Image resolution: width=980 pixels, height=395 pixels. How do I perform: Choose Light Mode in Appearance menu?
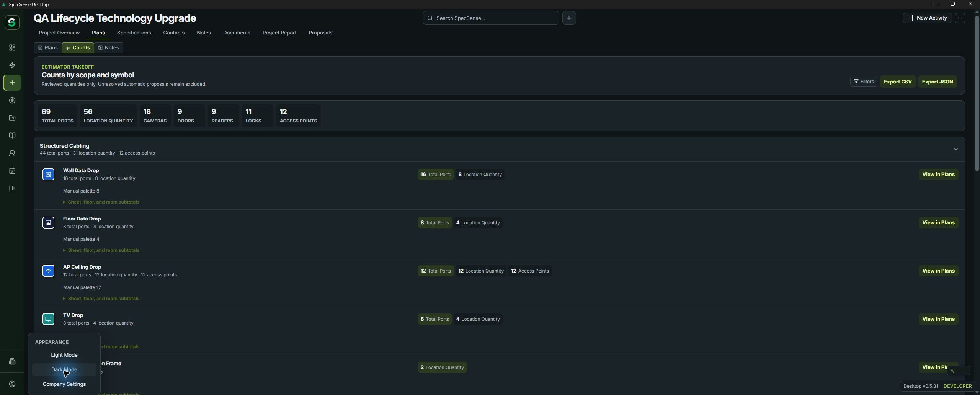pos(64,355)
